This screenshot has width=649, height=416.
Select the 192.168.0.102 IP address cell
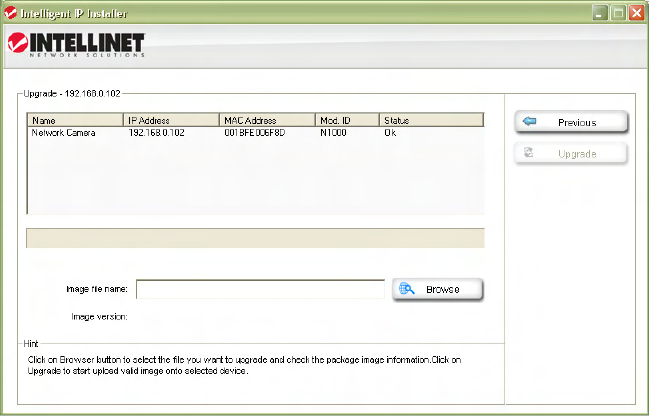point(156,133)
